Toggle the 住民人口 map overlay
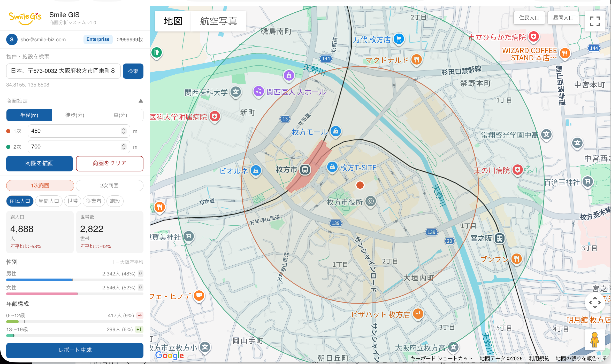This screenshot has width=611, height=364. tap(529, 18)
